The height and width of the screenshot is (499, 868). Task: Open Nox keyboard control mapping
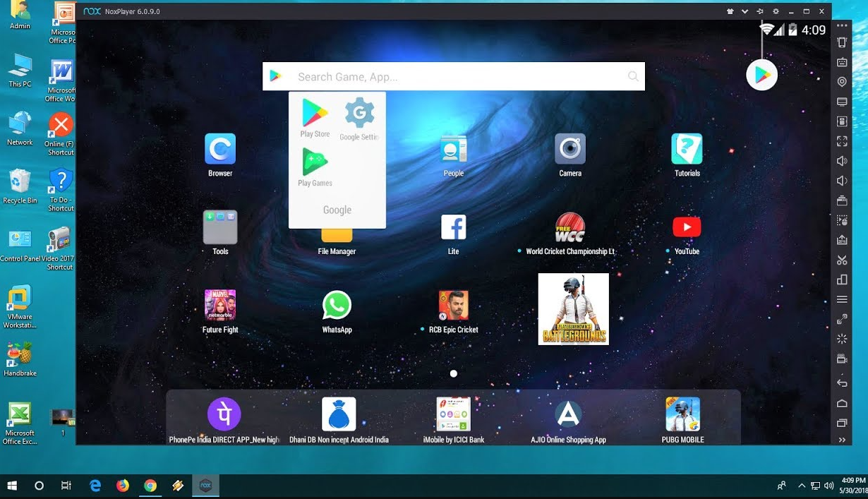842,62
